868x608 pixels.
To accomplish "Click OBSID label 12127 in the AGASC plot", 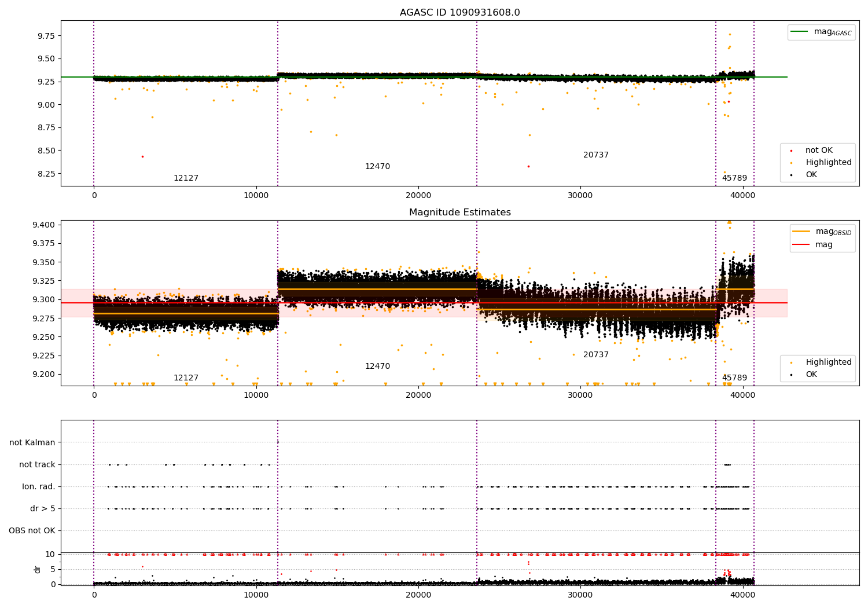I will [x=186, y=178].
